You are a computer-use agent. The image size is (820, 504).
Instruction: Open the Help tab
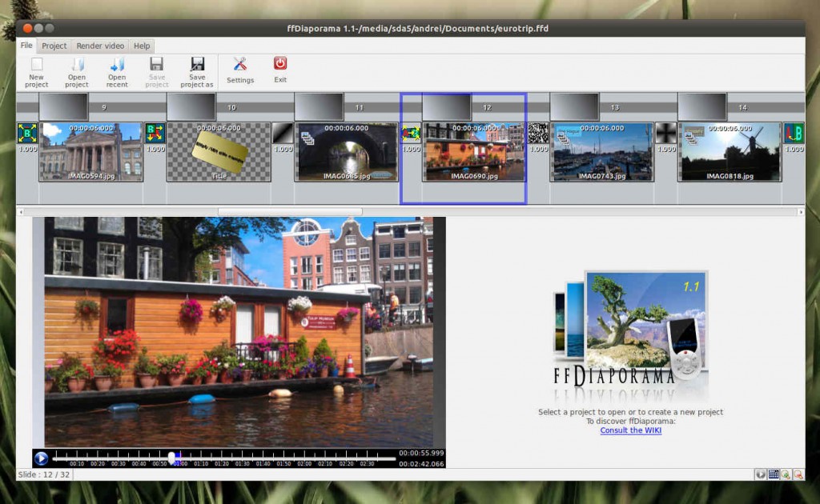point(141,46)
